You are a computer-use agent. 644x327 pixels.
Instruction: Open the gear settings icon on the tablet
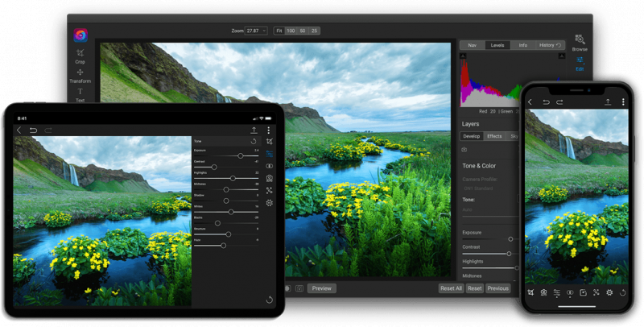tap(270, 202)
